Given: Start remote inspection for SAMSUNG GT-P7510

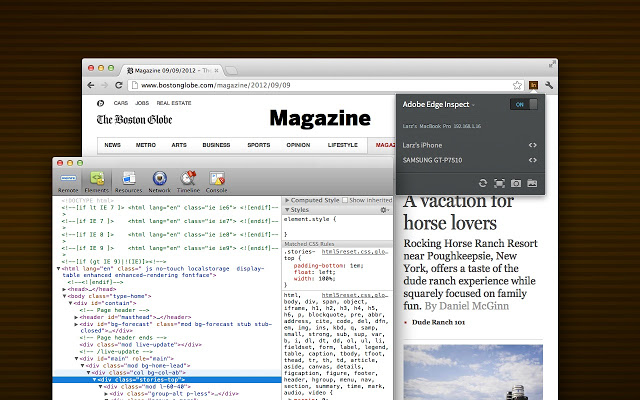Looking at the screenshot, I should (532, 160).
